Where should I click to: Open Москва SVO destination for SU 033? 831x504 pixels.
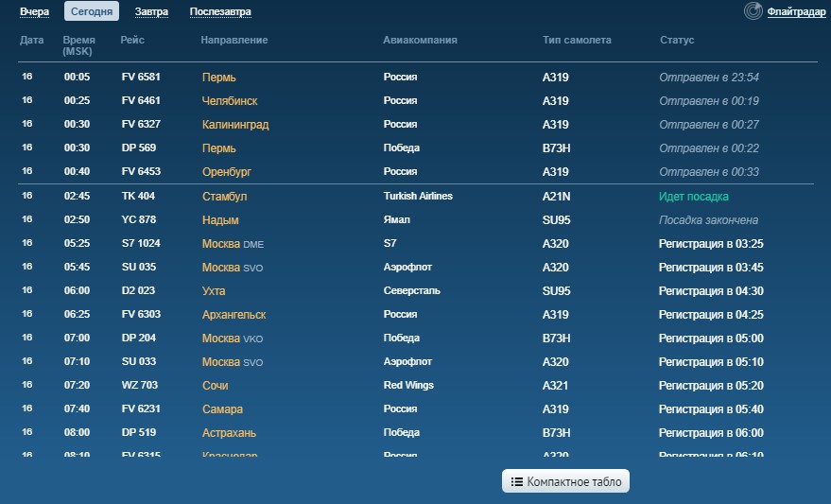click(x=233, y=362)
